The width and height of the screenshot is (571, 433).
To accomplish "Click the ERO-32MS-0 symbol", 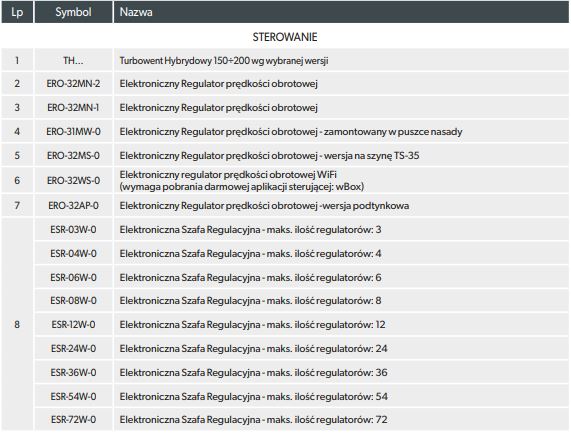I will (73, 156).
